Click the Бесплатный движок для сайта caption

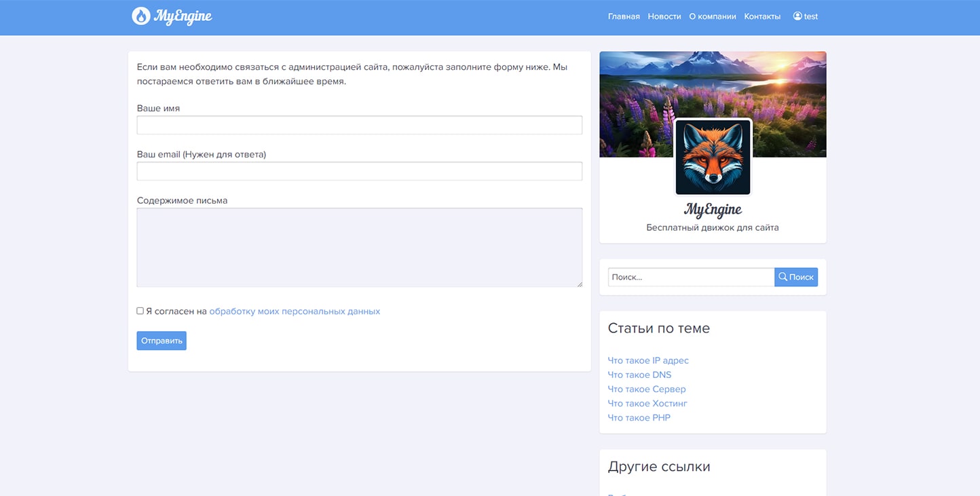[x=713, y=227]
